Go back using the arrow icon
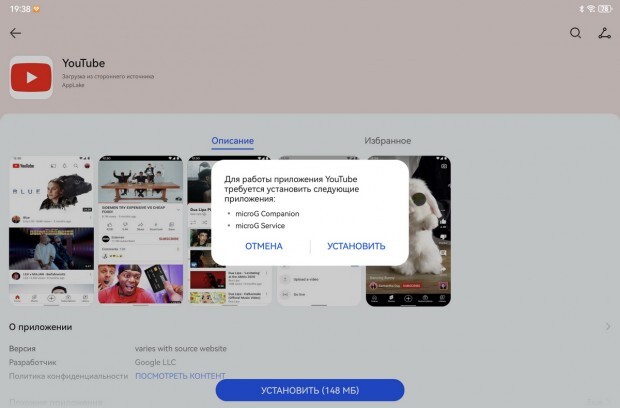The width and height of the screenshot is (620, 408). (x=15, y=33)
